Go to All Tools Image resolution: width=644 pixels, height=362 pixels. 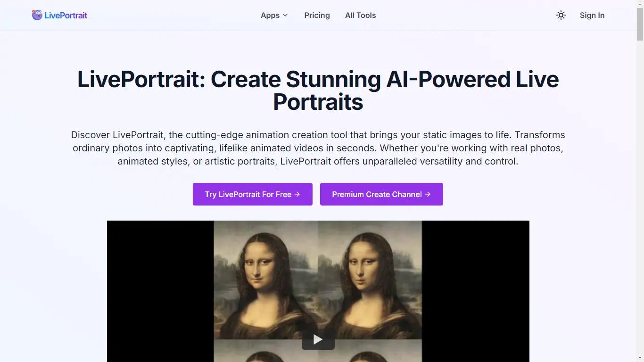360,15
